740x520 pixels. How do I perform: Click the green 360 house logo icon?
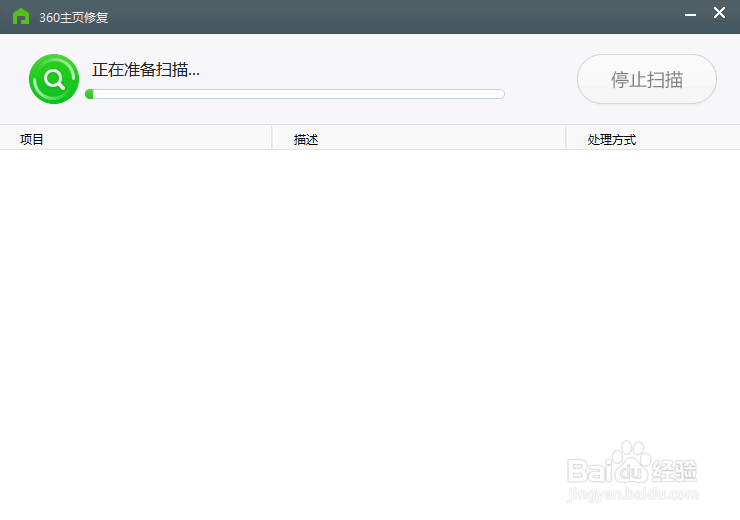point(21,17)
